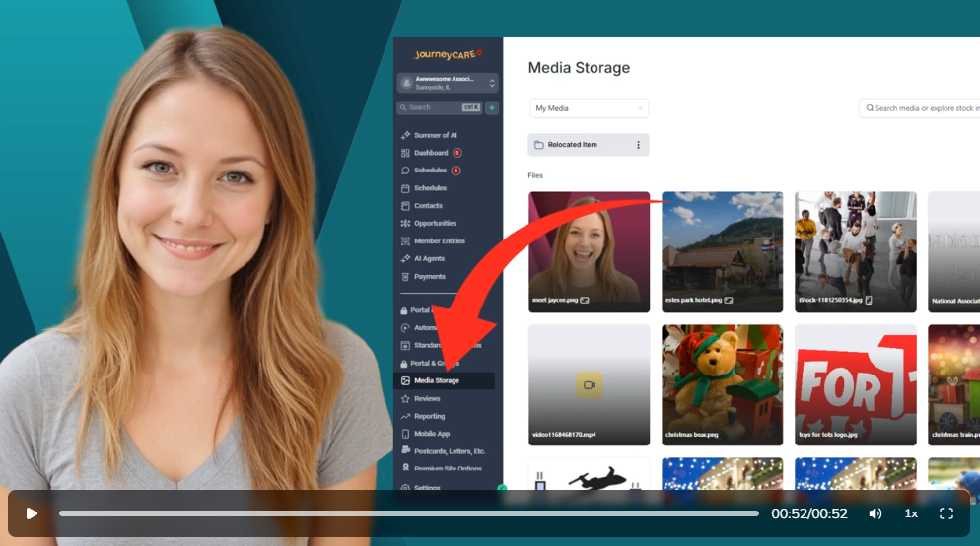980x546 pixels.
Task: Click the green sparkle button beside Search
Action: tap(492, 107)
